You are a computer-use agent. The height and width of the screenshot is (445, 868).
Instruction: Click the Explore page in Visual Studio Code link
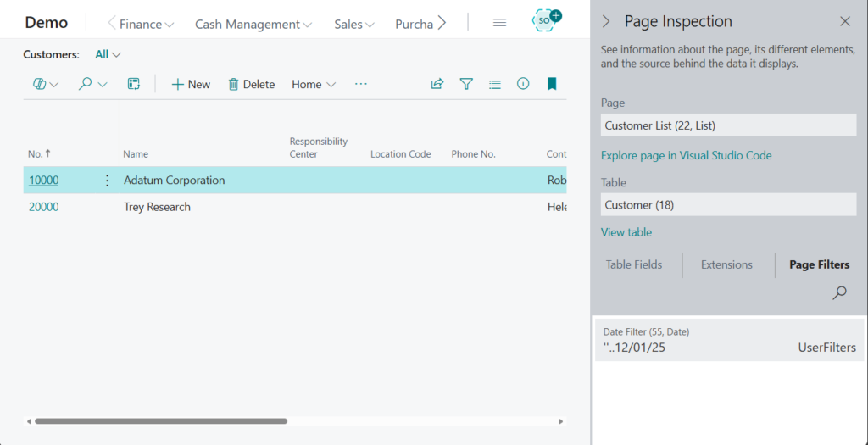click(x=686, y=155)
